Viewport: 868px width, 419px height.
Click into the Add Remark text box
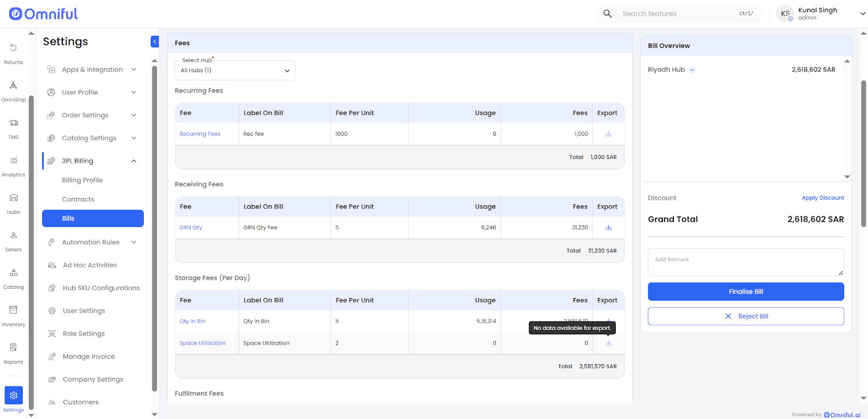(745, 262)
